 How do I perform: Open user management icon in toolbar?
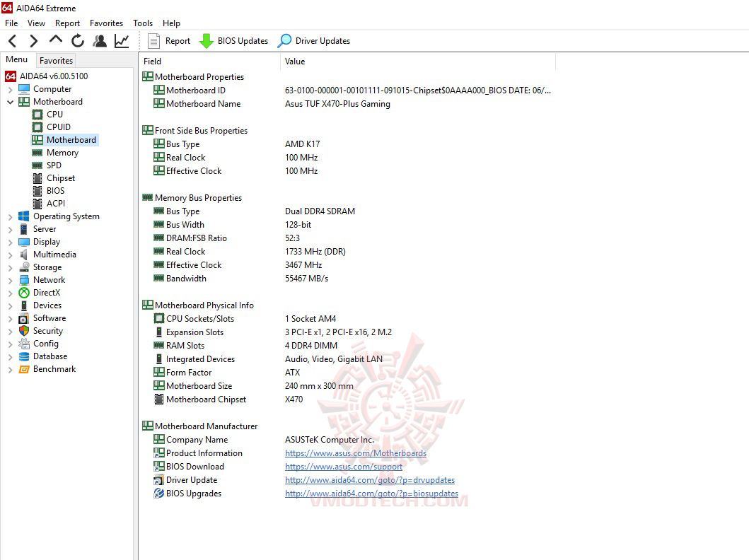[x=100, y=41]
